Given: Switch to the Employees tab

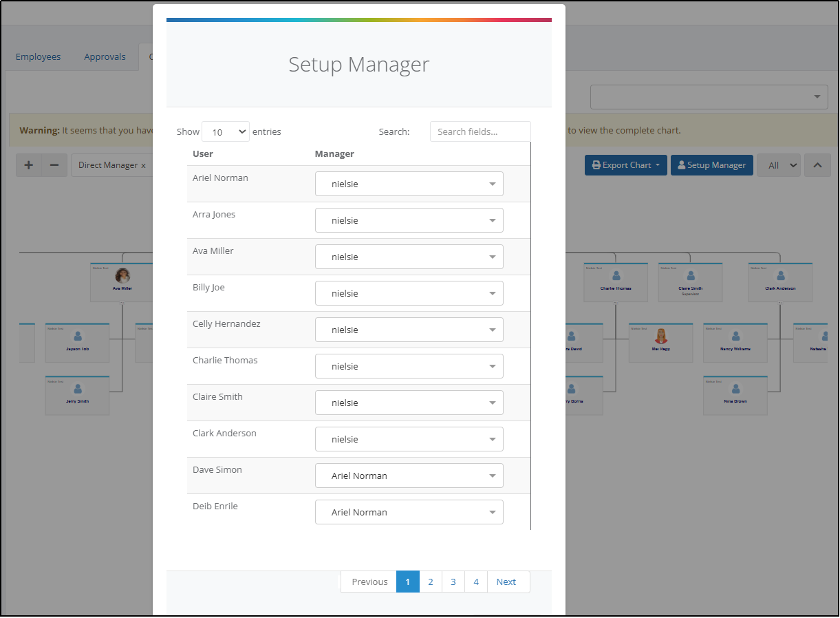Looking at the screenshot, I should pyautogui.click(x=38, y=56).
